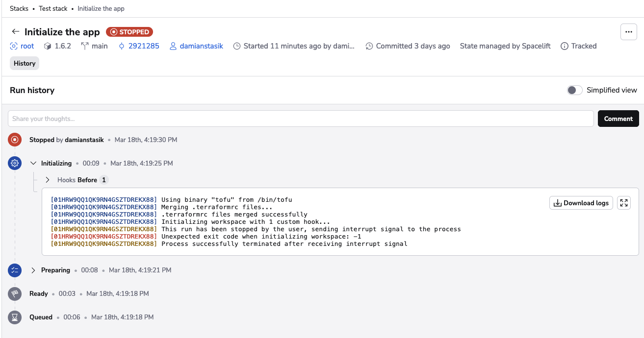Expand the Hooks Before section
The height and width of the screenshot is (338, 644).
point(47,179)
